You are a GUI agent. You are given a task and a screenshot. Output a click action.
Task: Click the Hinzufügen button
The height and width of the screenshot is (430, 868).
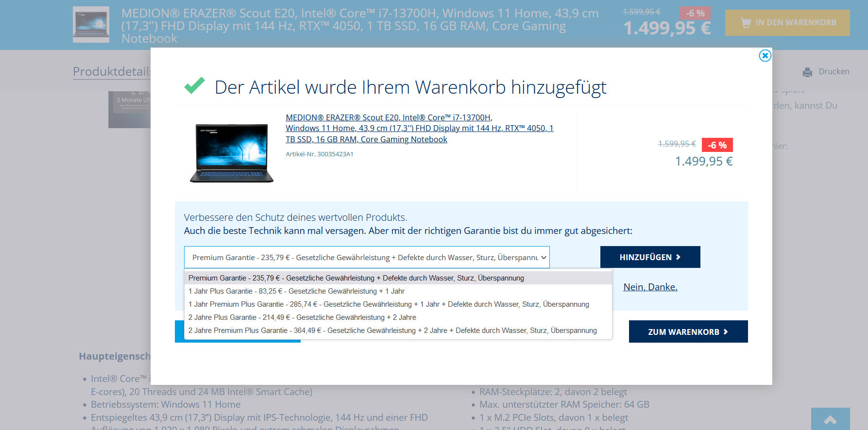[x=650, y=257]
